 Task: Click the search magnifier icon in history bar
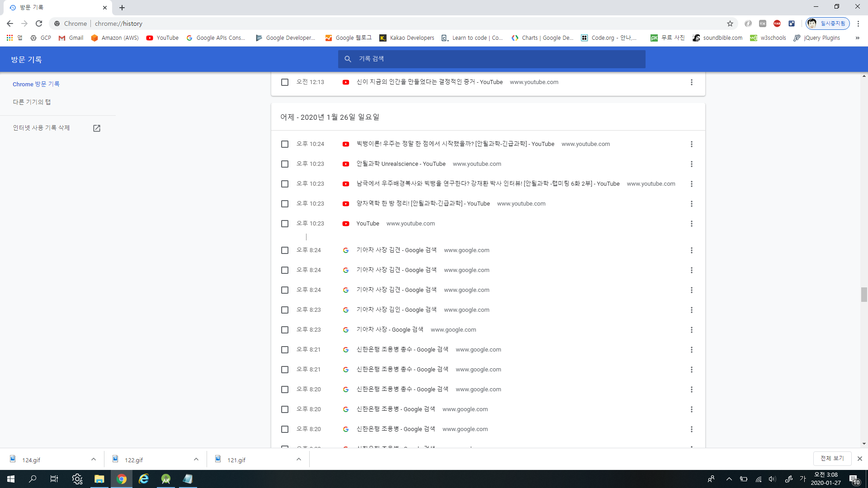[x=348, y=59]
